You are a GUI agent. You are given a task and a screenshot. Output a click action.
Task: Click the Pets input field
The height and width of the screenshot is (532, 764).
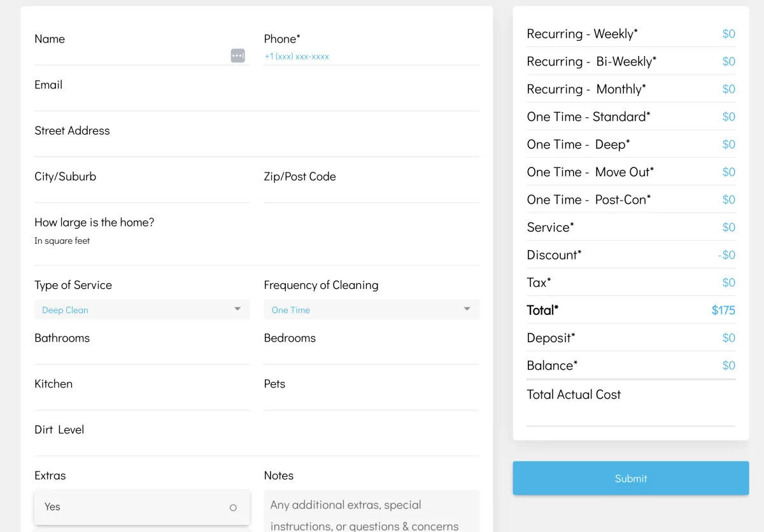click(x=371, y=401)
